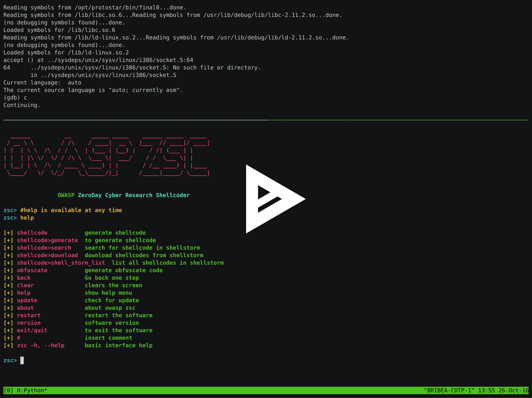Image resolution: width=532 pixels, height=398 pixels.
Task: Click 'check for update' description
Action: point(112,300)
